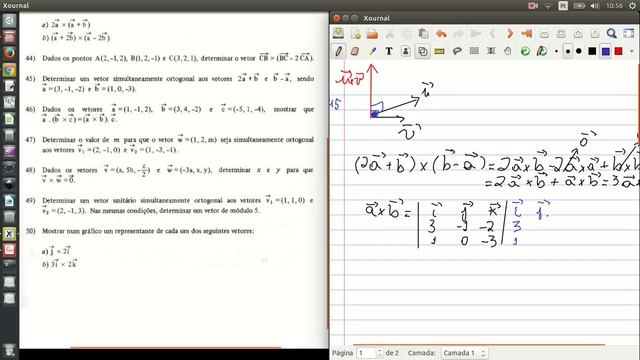This screenshot has width=640, height=360.
Task: Click the handwritten "45" margin note
Action: click(335, 104)
